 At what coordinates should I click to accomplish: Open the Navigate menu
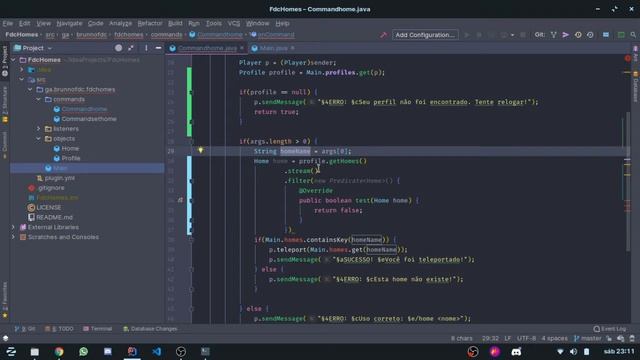tap(69, 23)
